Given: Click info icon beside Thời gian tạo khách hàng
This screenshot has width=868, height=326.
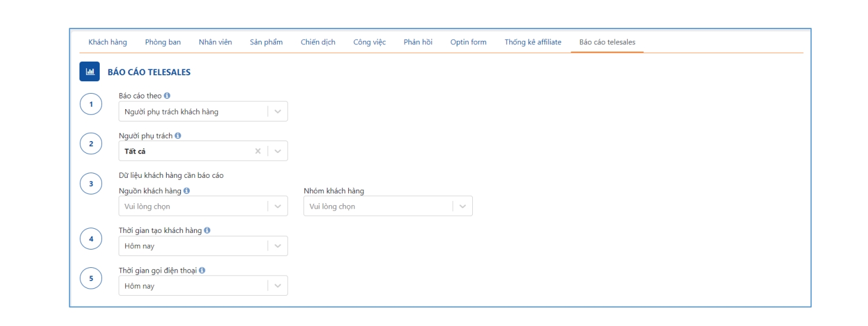Looking at the screenshot, I should [x=207, y=231].
